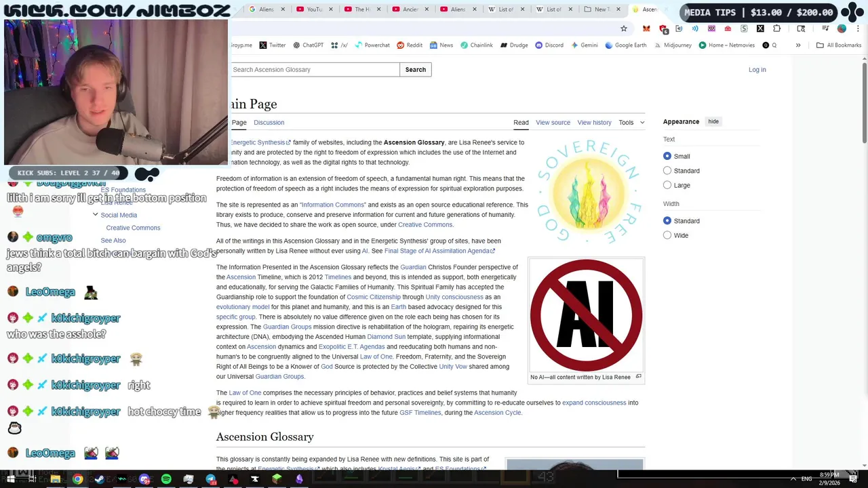Select Small text size
The width and height of the screenshot is (868, 488).
(667, 156)
